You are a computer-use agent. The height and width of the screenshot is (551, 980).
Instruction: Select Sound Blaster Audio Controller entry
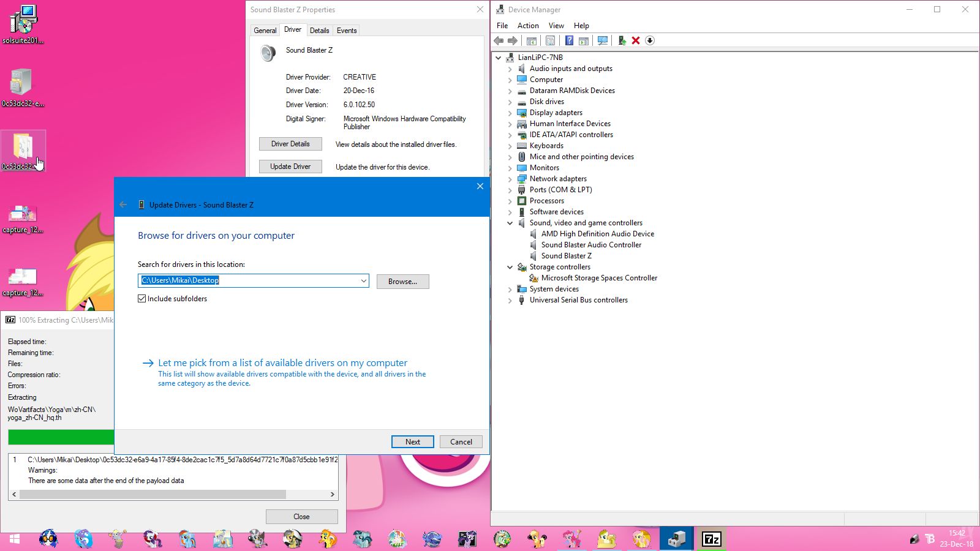(591, 245)
